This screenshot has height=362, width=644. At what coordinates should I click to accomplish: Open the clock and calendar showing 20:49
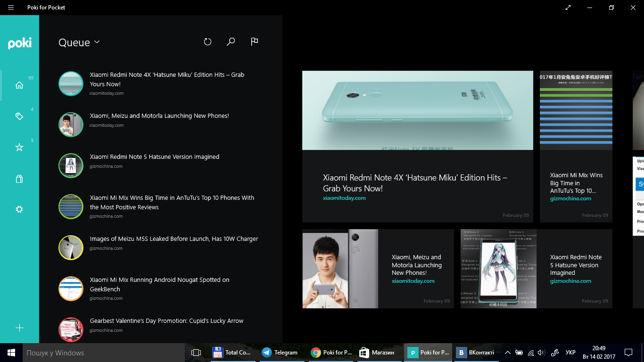(599, 353)
